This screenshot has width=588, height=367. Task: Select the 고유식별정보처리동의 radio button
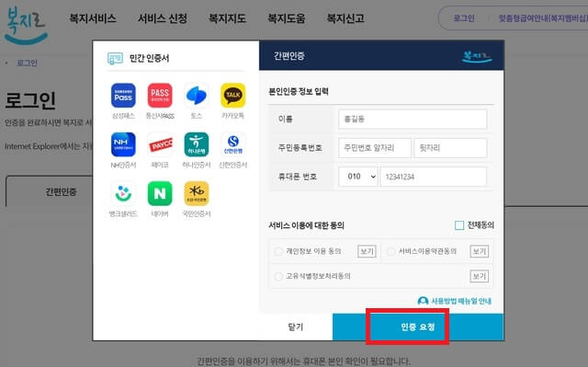(x=278, y=277)
